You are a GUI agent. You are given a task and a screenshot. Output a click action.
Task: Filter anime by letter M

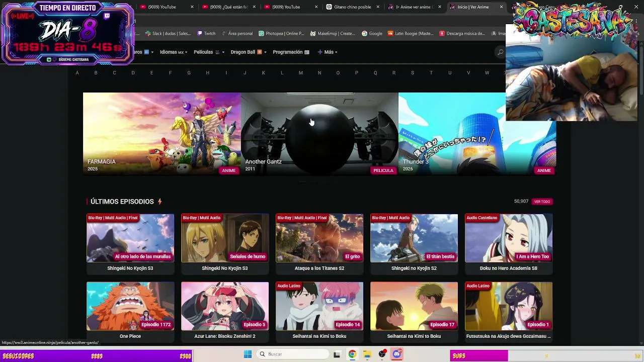tap(301, 73)
